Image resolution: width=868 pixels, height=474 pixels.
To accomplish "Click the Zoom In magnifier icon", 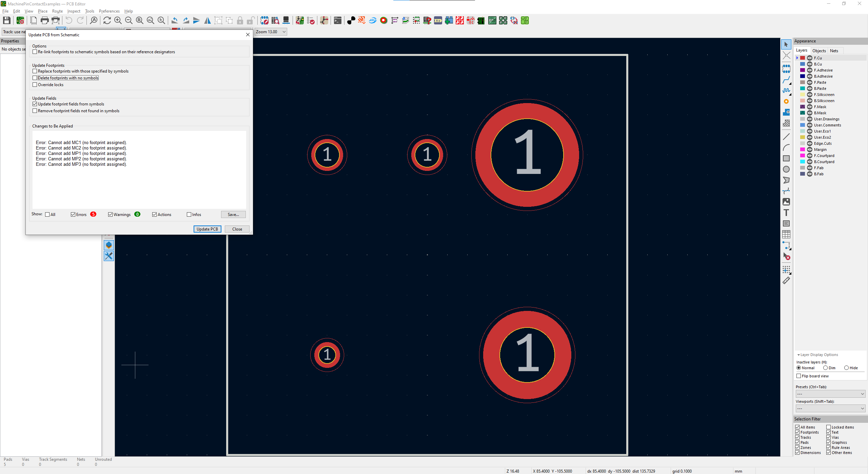I will [x=118, y=21].
